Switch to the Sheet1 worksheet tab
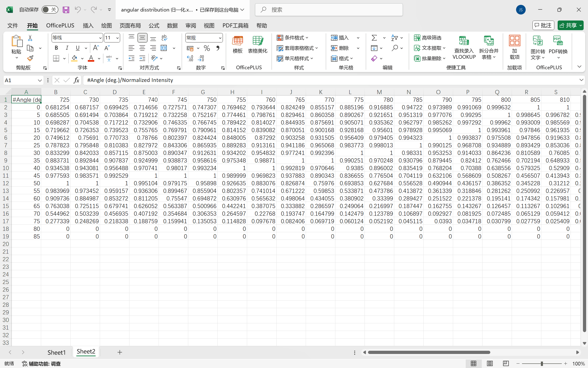This screenshot has height=368, width=588. coord(57,352)
